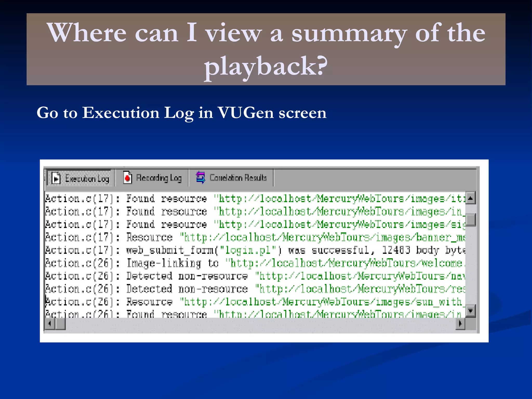Click the log's vertical scroll up arrow
Image resolution: width=532 pixels, height=399 pixels.
pyautogui.click(x=470, y=198)
